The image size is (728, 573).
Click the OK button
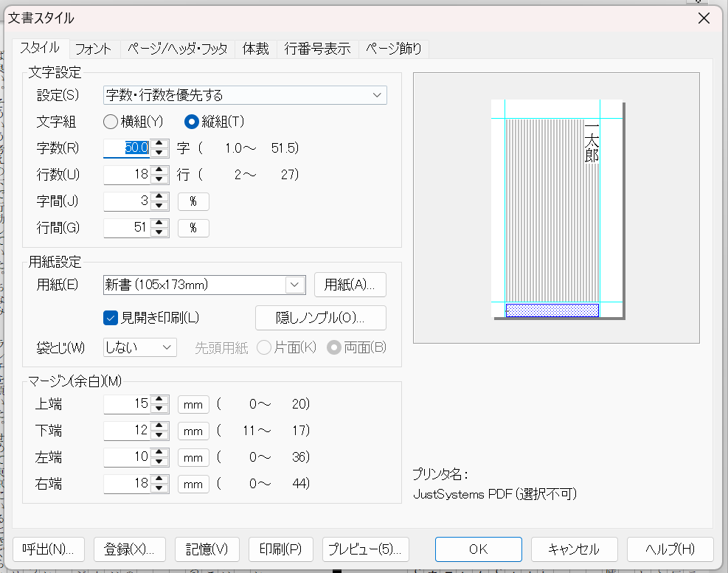click(x=478, y=549)
